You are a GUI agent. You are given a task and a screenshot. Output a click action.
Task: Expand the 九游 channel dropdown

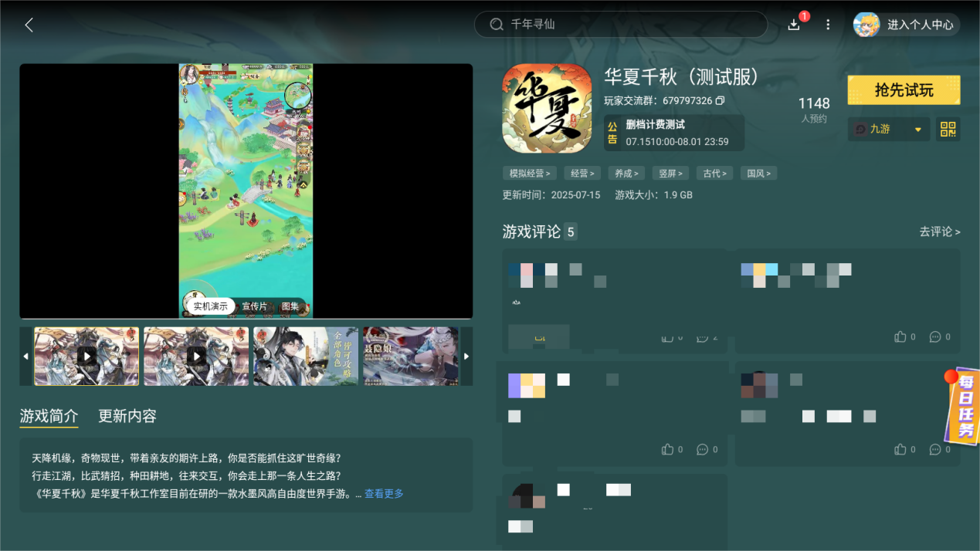(889, 129)
